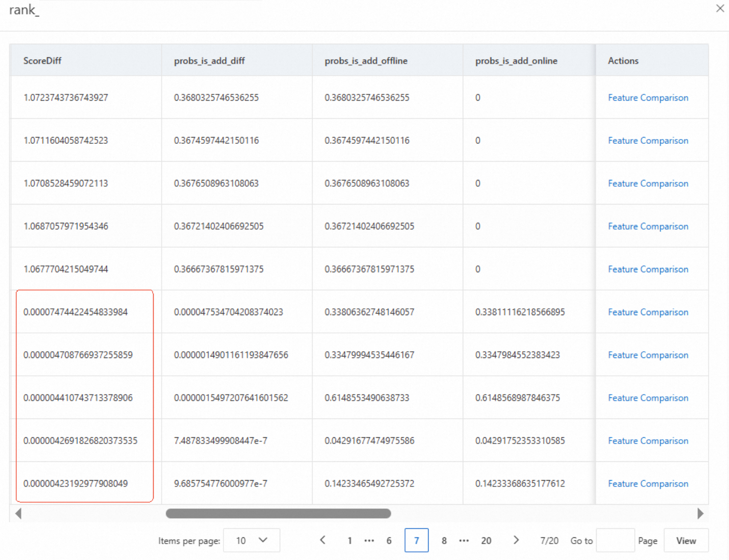Click the Actions column header
The width and height of the screenshot is (729, 560).
point(652,61)
